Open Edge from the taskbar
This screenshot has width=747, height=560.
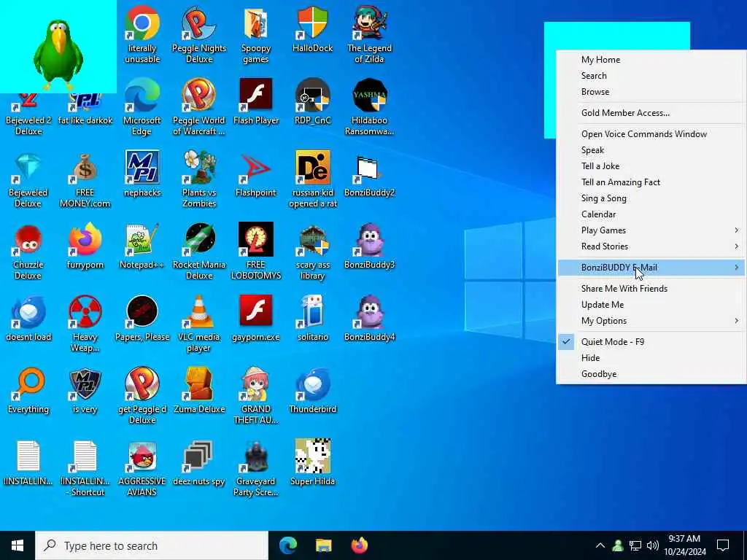tap(287, 545)
